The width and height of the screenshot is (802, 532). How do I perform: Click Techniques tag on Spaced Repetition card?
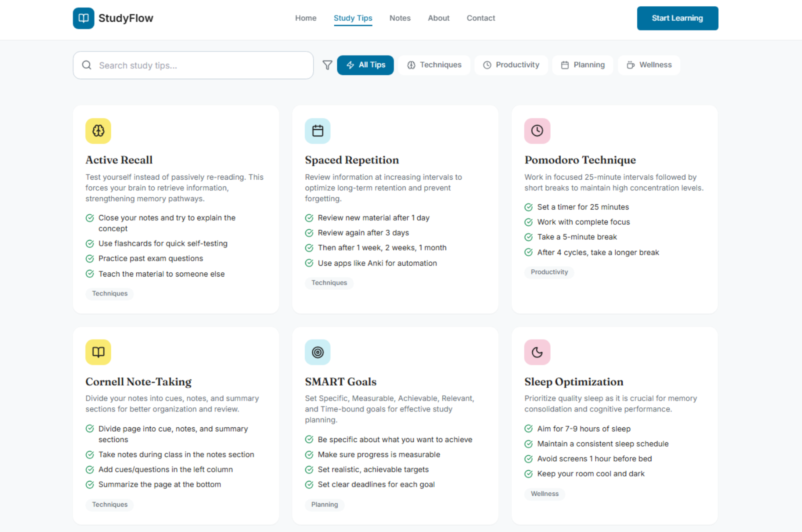[329, 283]
